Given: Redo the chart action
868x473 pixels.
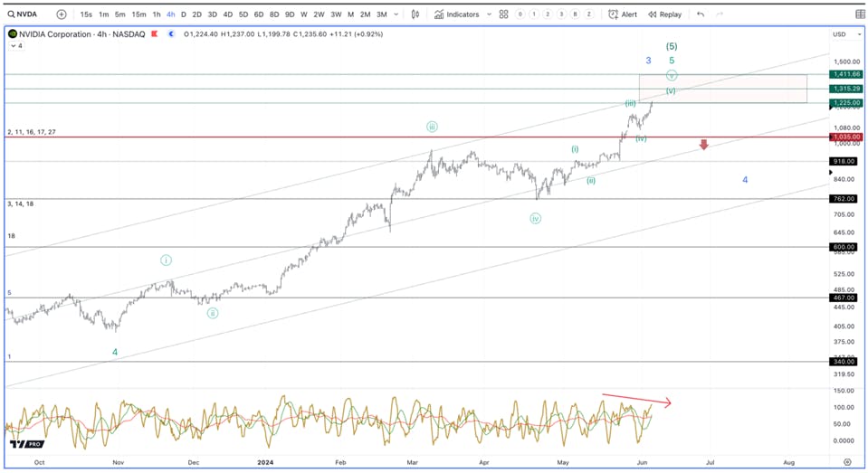Looking at the screenshot, I should (720, 14).
